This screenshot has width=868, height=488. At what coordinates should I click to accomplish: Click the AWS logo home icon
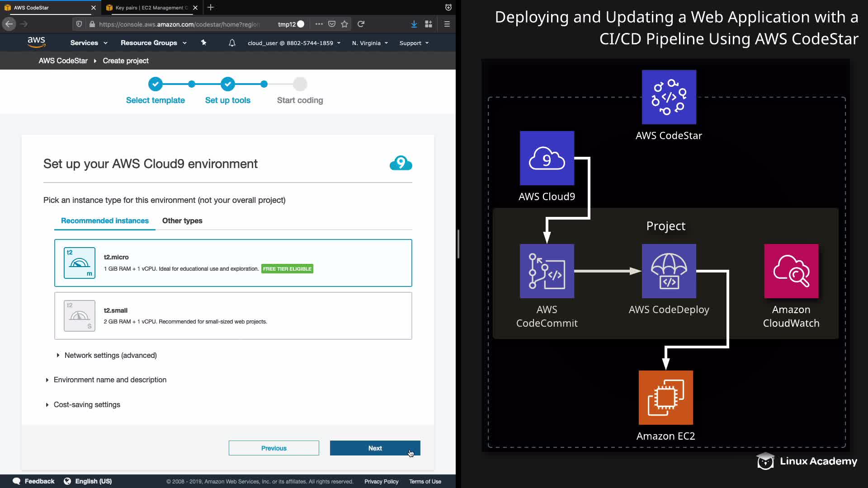[36, 42]
